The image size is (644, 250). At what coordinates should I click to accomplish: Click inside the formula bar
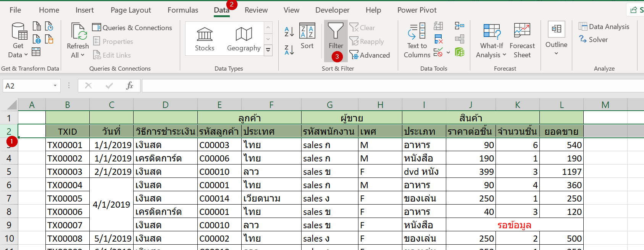coord(392,86)
